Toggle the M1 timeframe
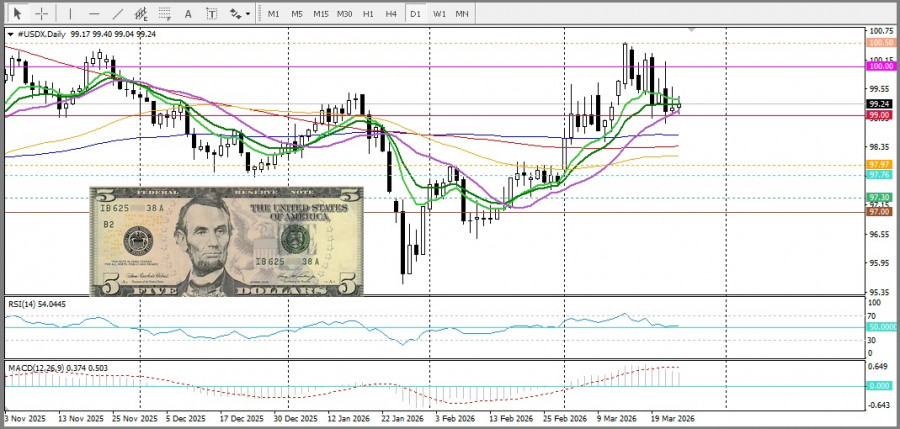The height and width of the screenshot is (429, 900). (273, 14)
